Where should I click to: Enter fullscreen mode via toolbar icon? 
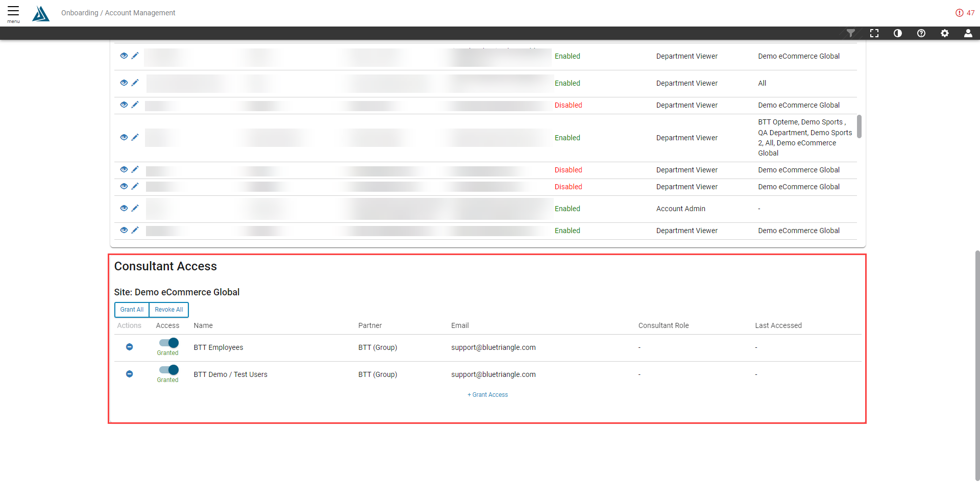pos(874,33)
